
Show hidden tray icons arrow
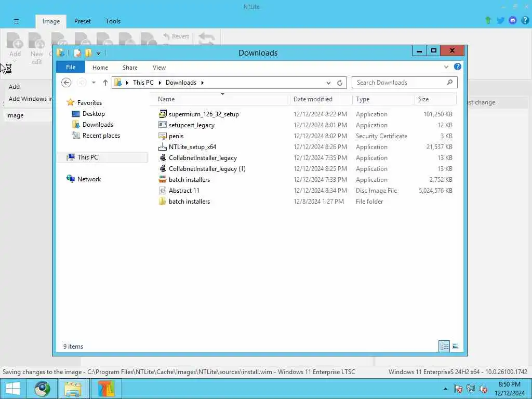[x=445, y=389]
